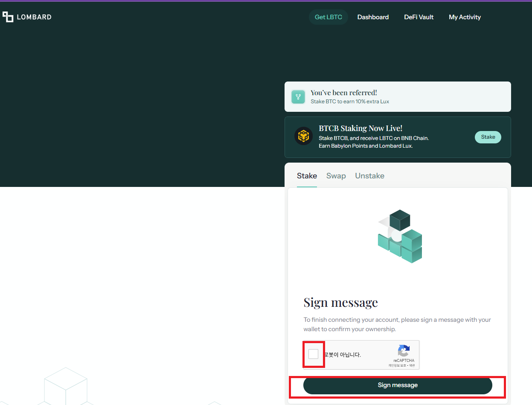Click the referral branch icon
Viewport: 532px width, 405px height.
[x=298, y=97]
